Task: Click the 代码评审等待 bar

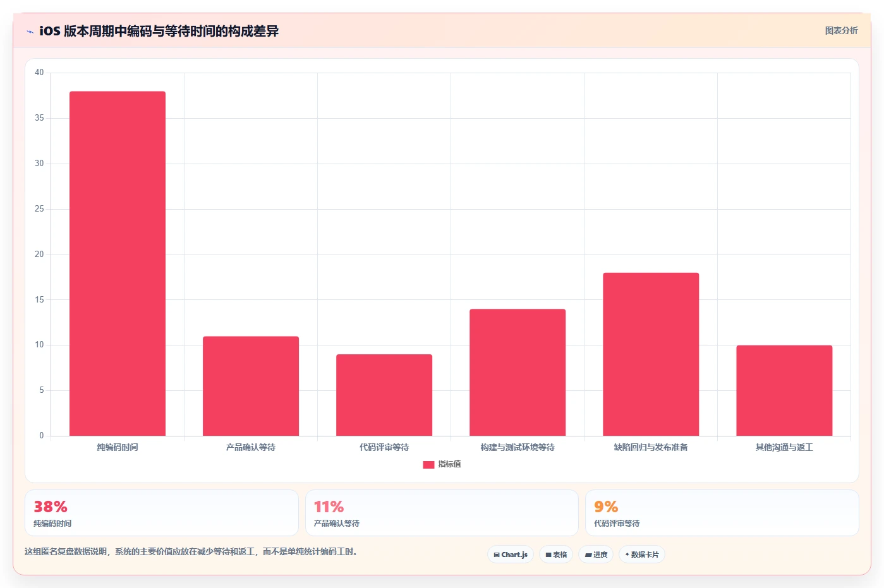Action: [x=384, y=395]
